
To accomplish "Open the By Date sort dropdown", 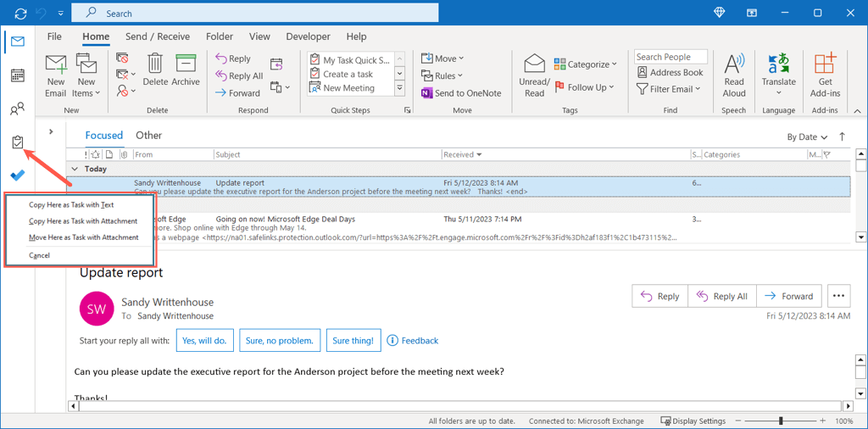I will click(x=806, y=136).
